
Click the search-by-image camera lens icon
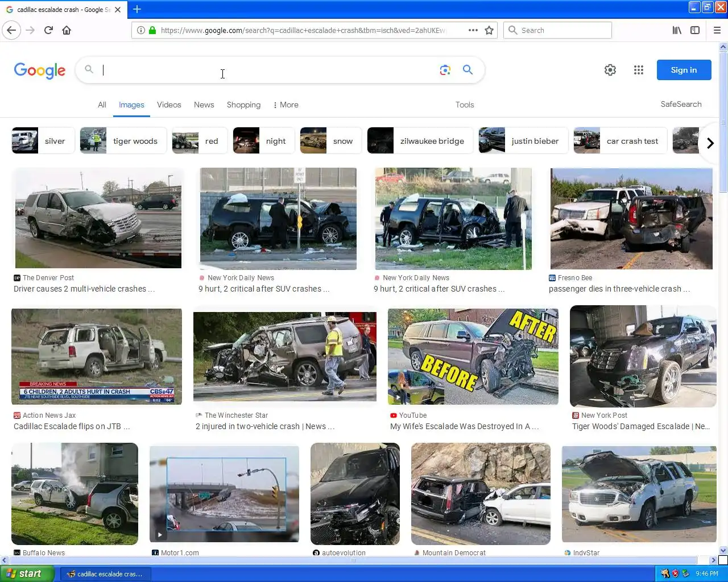[445, 70]
